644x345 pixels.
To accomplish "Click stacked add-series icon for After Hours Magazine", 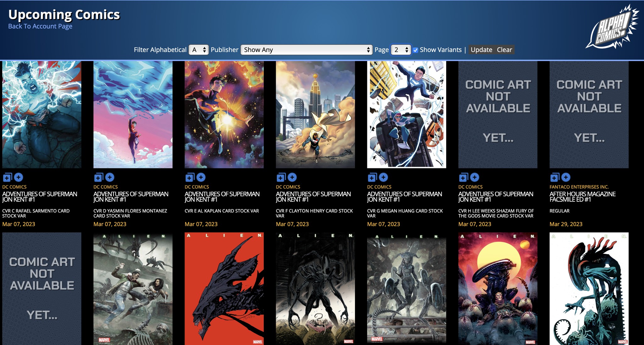I will pyautogui.click(x=554, y=178).
